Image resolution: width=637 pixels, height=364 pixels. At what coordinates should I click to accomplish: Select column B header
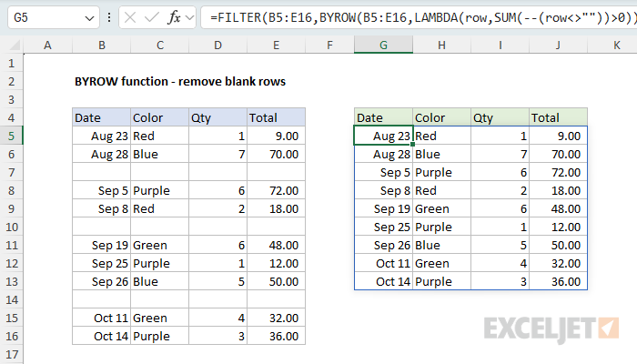pyautogui.click(x=102, y=45)
